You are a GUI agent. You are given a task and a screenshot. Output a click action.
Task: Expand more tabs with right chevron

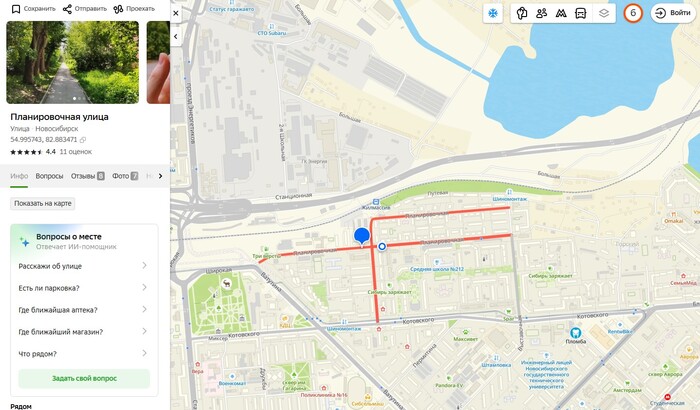click(x=160, y=176)
